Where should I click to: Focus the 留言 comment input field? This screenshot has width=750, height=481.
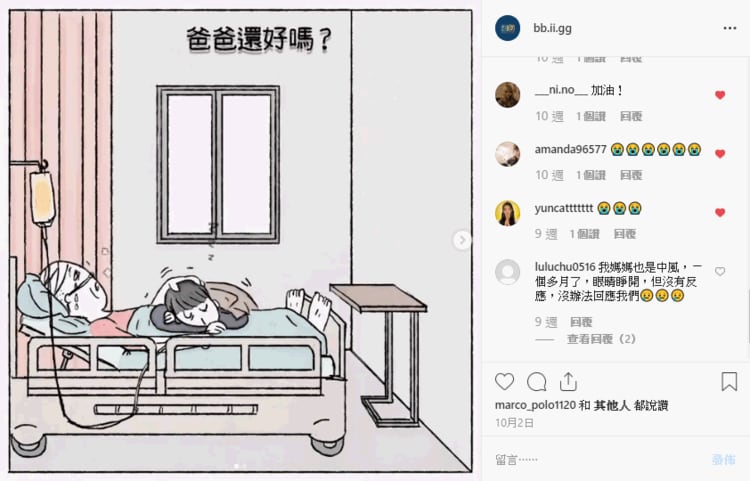(x=598, y=459)
